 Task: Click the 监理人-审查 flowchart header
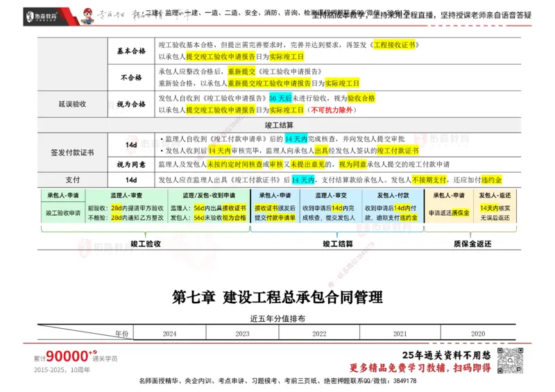click(x=126, y=195)
